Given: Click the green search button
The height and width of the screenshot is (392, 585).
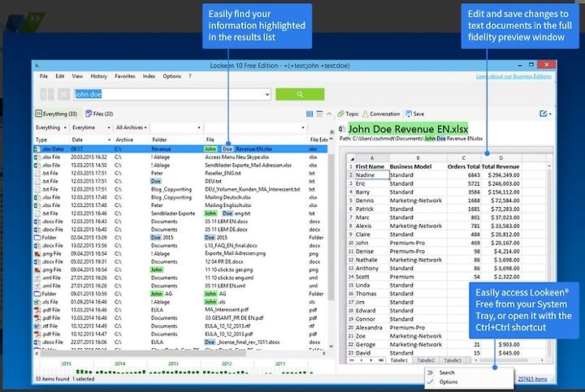Looking at the screenshot, I should (300, 94).
